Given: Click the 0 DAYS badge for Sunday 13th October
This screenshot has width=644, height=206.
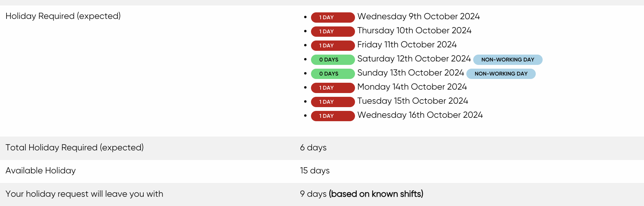Looking at the screenshot, I should tap(333, 74).
